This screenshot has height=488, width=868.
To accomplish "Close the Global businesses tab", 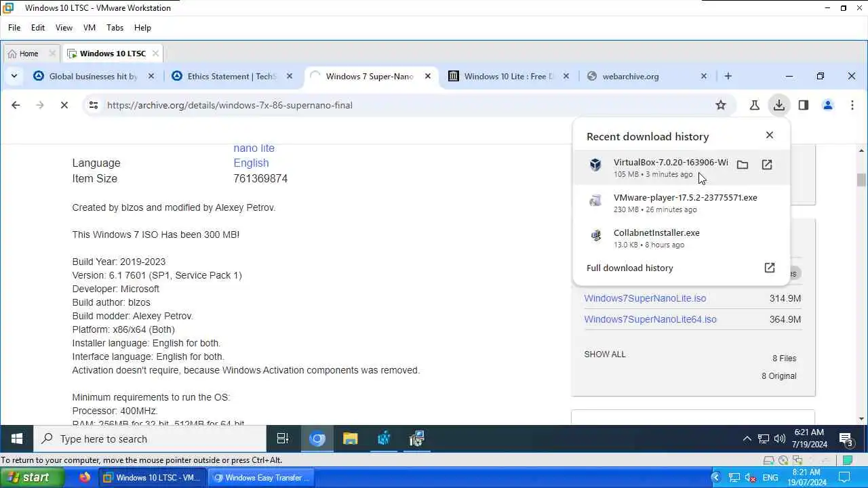I will point(151,76).
